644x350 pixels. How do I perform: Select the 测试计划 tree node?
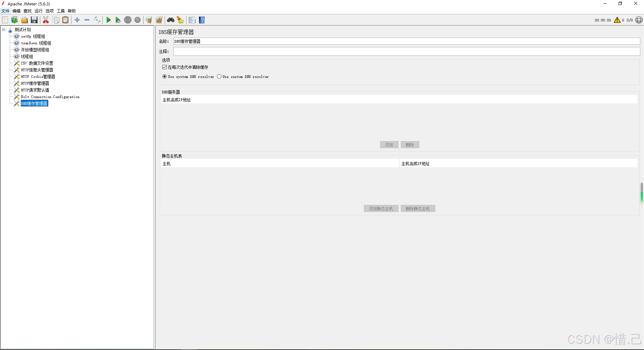click(x=22, y=30)
